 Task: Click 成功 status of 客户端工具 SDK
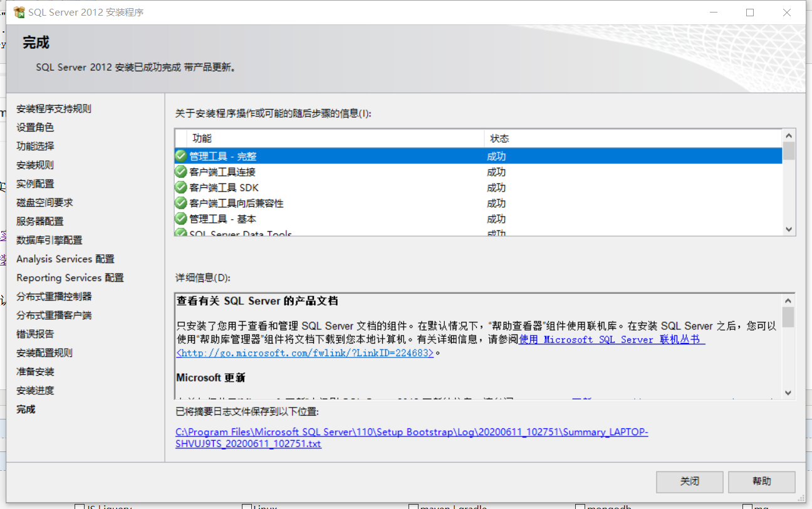pos(496,187)
